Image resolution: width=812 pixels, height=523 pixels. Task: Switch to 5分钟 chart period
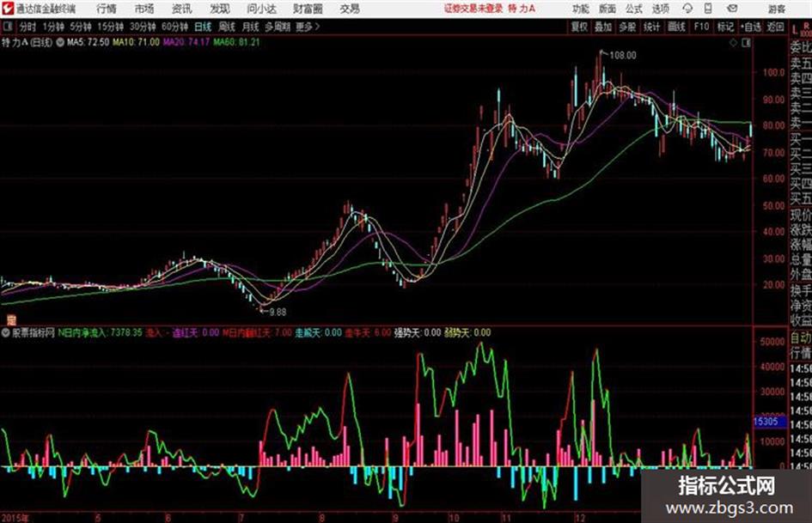[x=80, y=27]
